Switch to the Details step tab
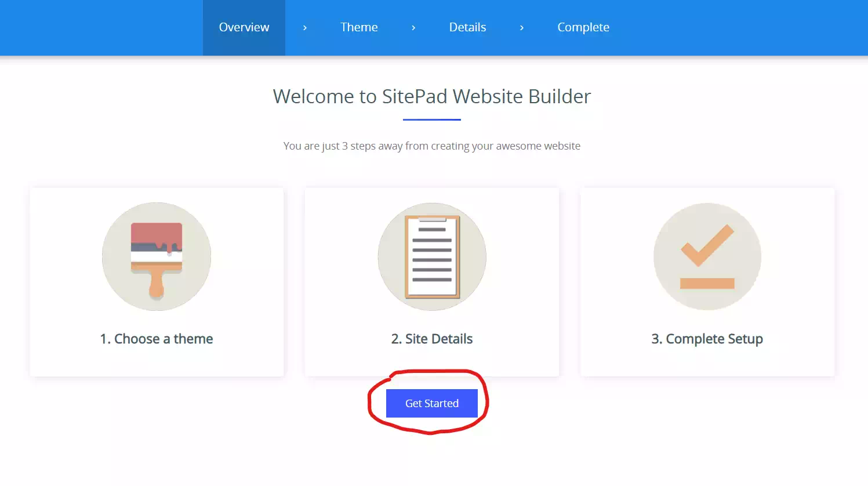Viewport: 868px width, 486px height. 467,27
